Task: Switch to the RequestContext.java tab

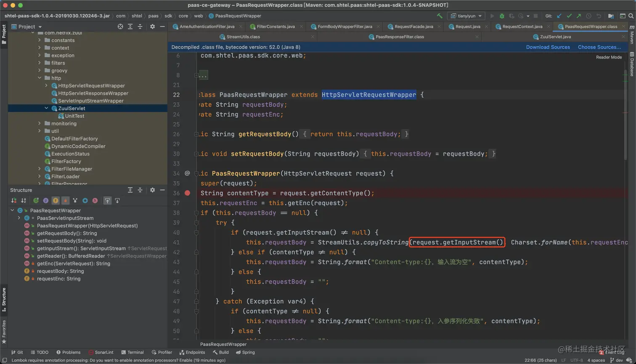Action: 522,26
